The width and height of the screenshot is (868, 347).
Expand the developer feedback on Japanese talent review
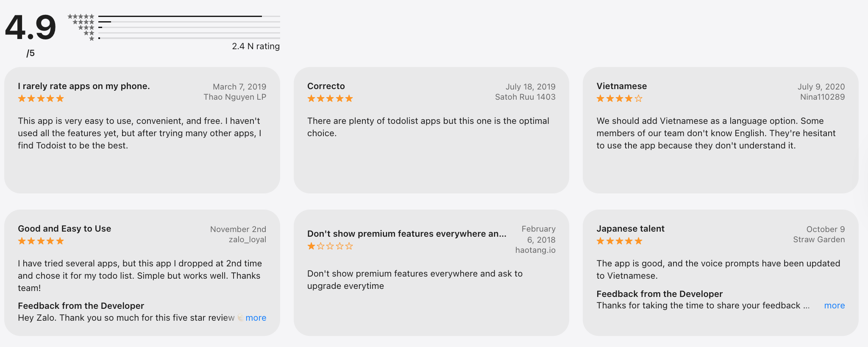tap(834, 305)
